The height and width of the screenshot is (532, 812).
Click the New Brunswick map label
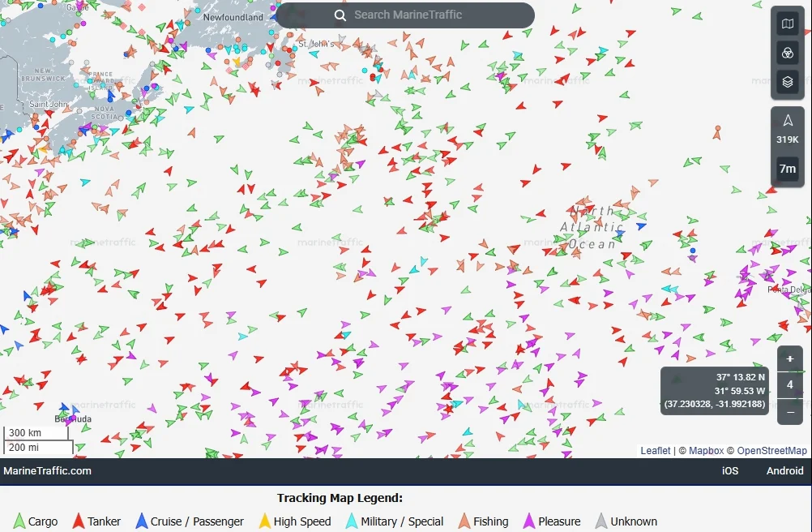(x=44, y=75)
